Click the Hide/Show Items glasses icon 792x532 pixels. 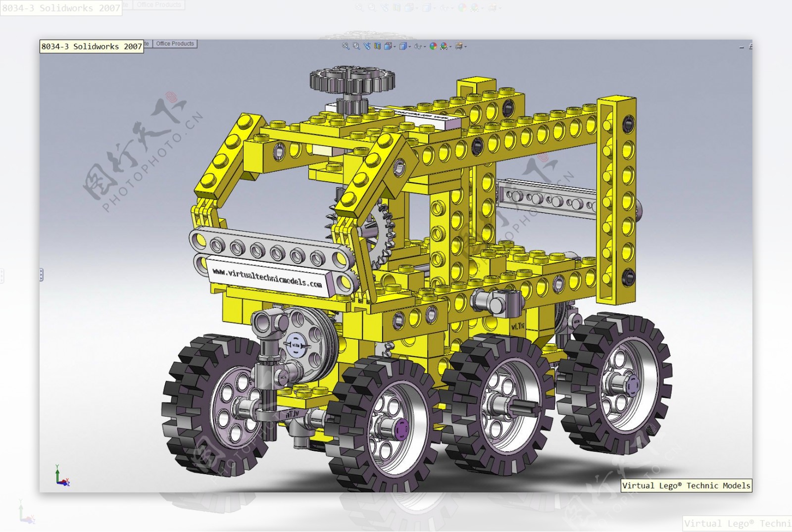(418, 47)
